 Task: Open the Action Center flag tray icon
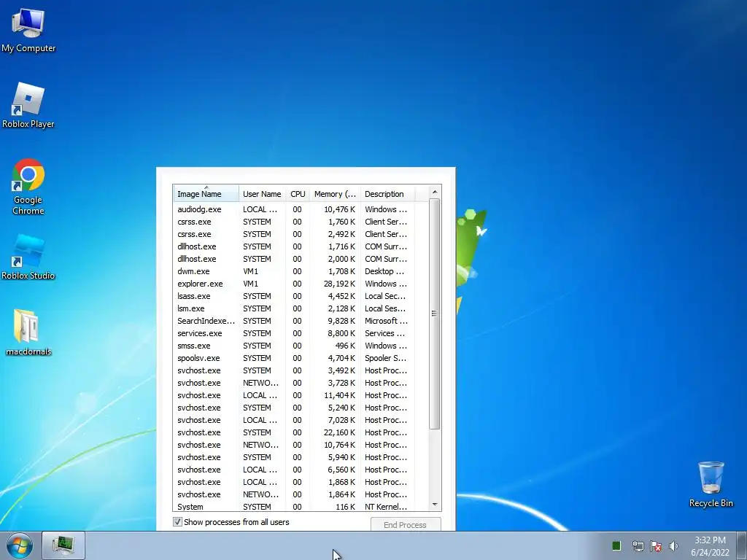click(656, 545)
